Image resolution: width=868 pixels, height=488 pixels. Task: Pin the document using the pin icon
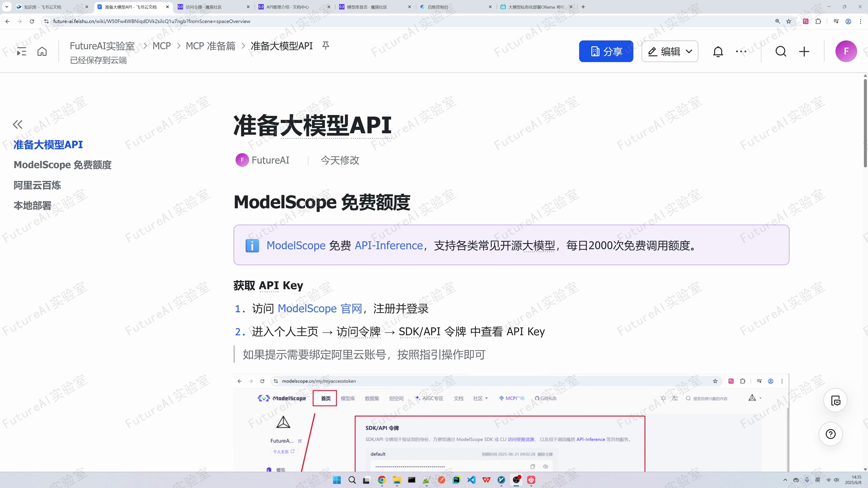pos(325,45)
